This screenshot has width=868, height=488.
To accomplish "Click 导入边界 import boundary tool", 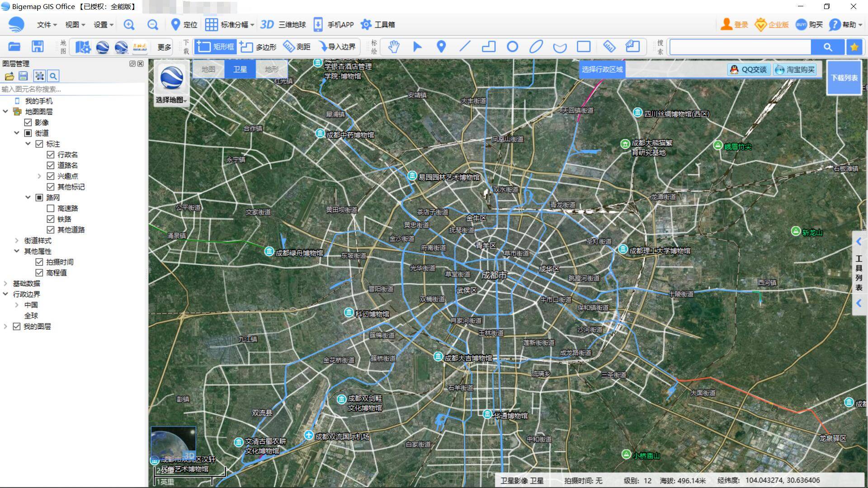I will pos(337,47).
